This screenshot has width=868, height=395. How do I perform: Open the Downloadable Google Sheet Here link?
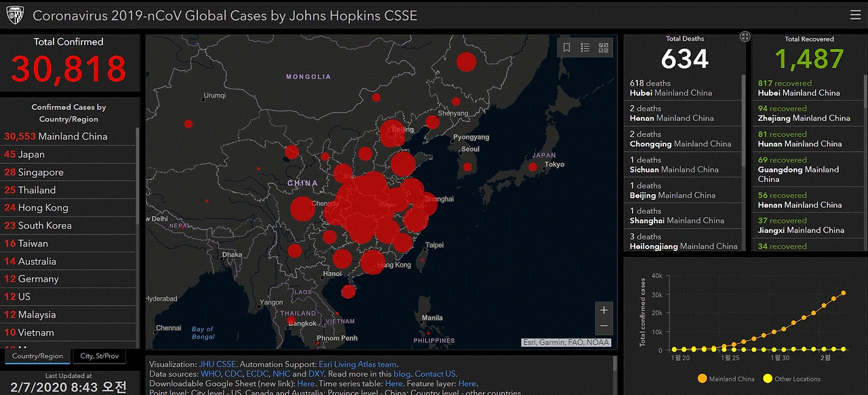(x=305, y=383)
